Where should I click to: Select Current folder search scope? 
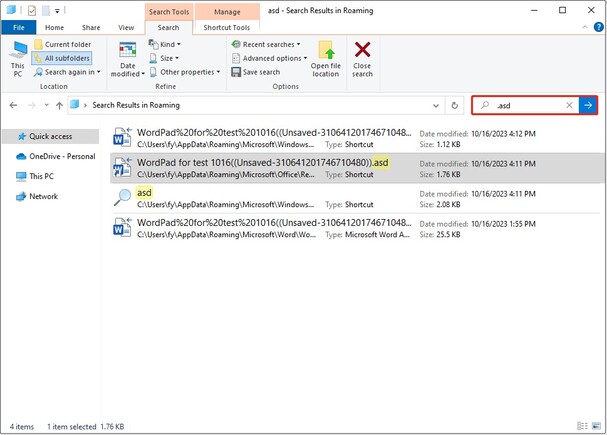[x=63, y=44]
